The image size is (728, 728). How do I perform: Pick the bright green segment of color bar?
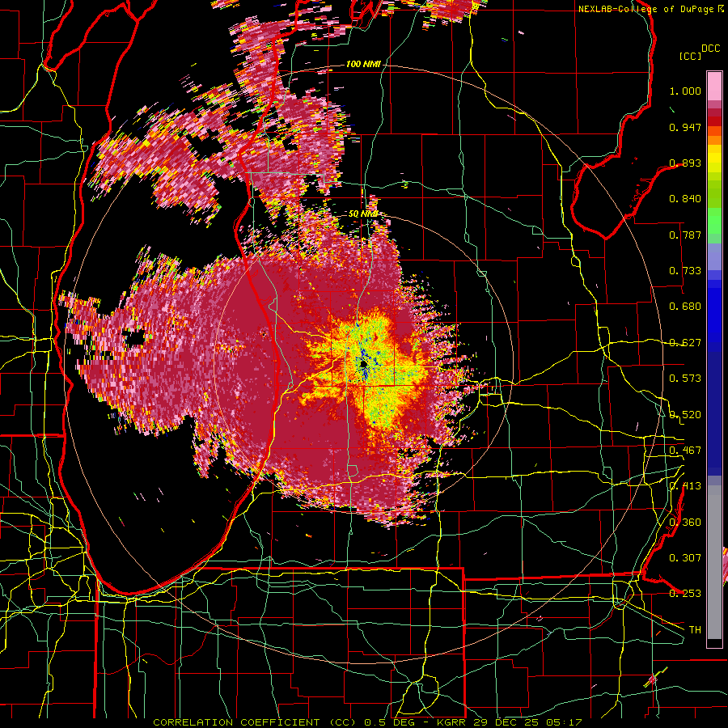(x=714, y=221)
